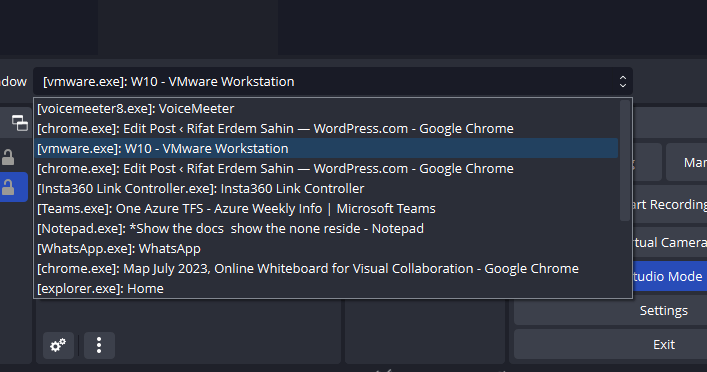Open source properties gear icon
707x372 pixels.
pos(58,345)
